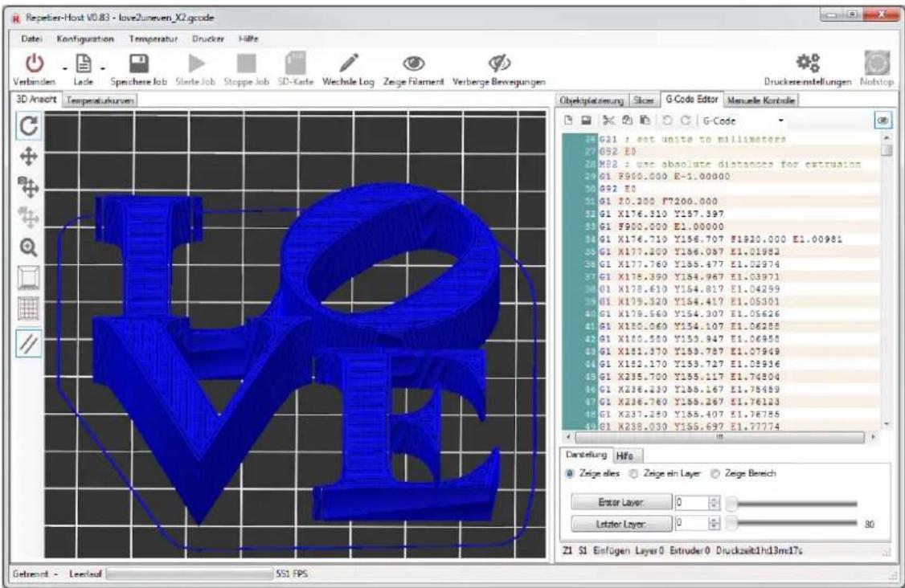Click the Erster Layer spinner arrows

click(x=715, y=502)
